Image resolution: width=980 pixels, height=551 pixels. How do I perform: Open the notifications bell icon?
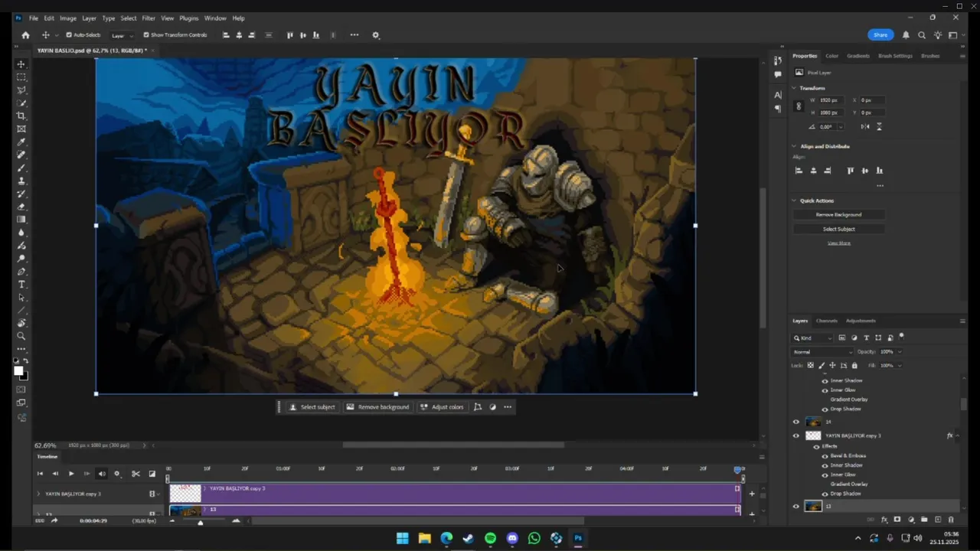pyautogui.click(x=906, y=35)
